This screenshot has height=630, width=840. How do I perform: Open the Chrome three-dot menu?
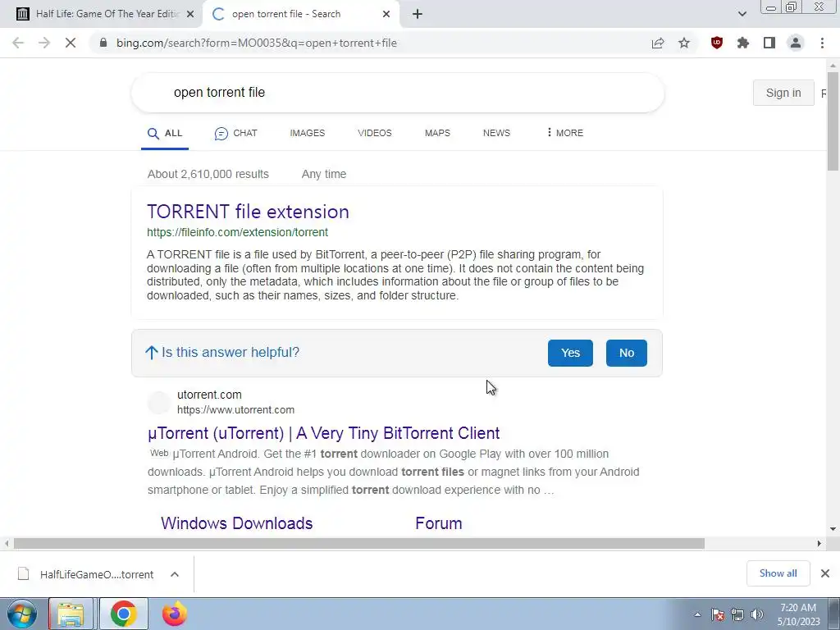tap(822, 43)
